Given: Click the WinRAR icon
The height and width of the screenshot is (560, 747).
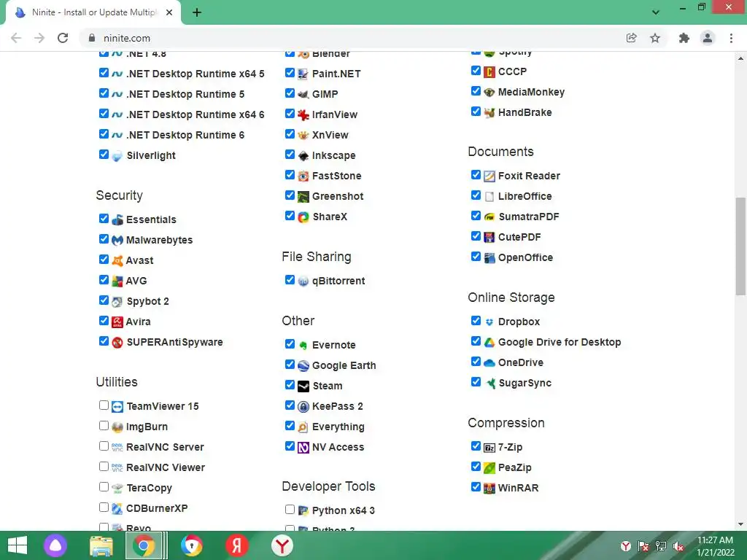Looking at the screenshot, I should pos(489,489).
